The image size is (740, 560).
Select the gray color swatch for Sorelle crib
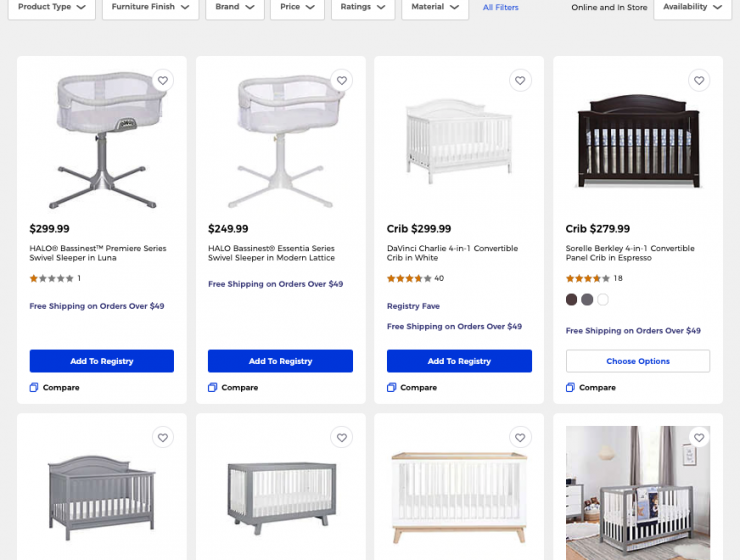tap(587, 300)
